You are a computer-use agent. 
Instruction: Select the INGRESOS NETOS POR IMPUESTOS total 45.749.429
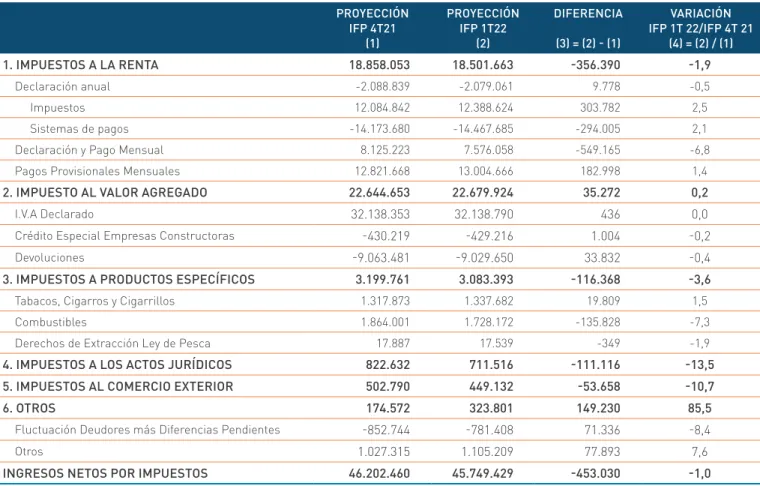[x=482, y=473]
